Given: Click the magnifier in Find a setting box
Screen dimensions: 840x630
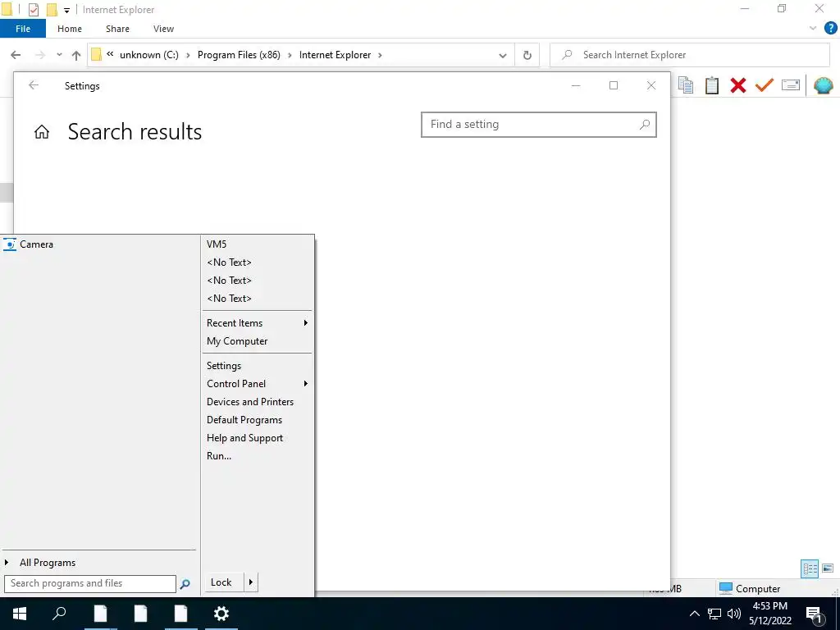Looking at the screenshot, I should click(645, 125).
